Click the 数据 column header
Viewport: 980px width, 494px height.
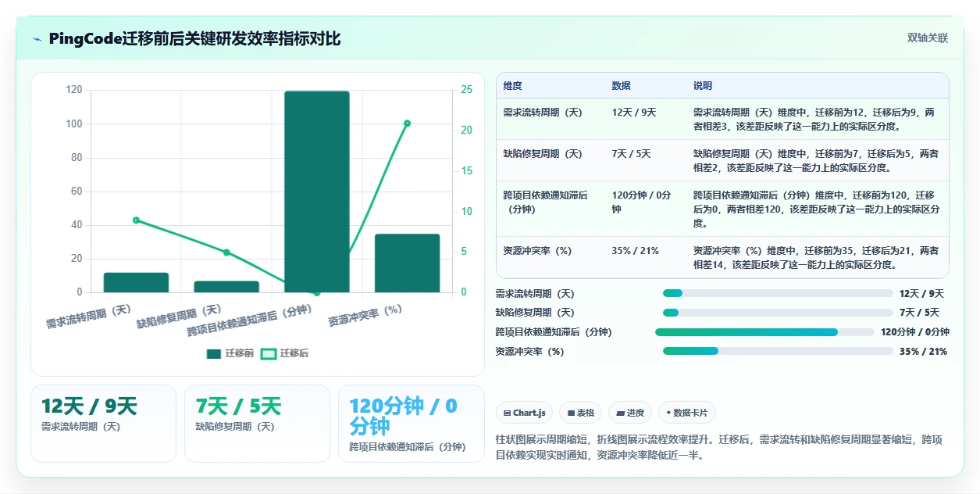point(622,85)
